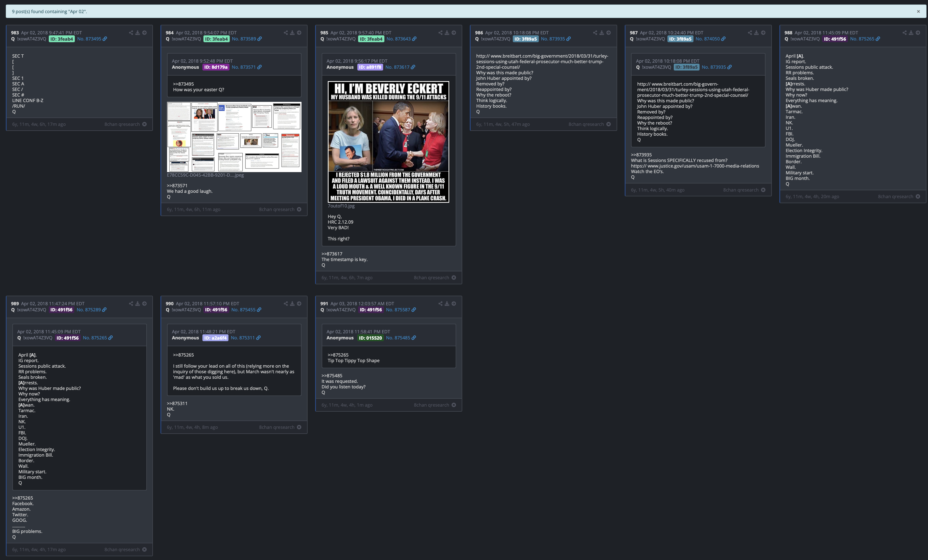Download post 990 with download icon

[292, 304]
